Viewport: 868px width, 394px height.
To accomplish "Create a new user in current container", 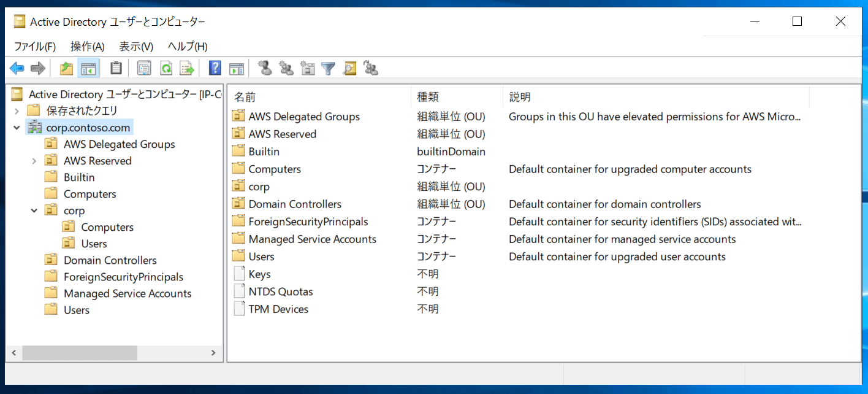I will click(x=265, y=68).
